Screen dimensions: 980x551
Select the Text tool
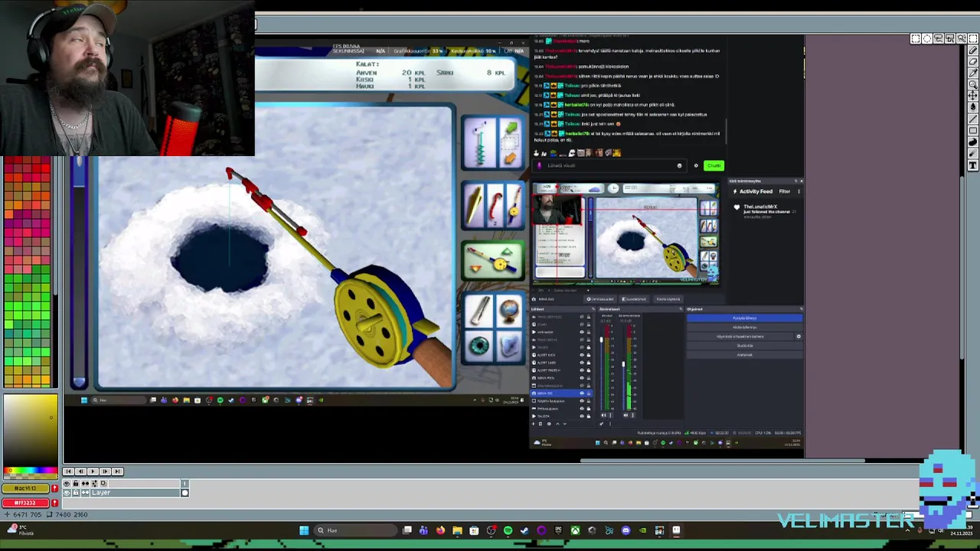pos(973,165)
